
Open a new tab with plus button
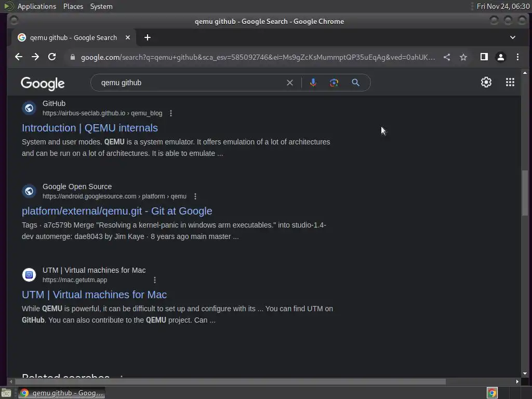(x=147, y=37)
